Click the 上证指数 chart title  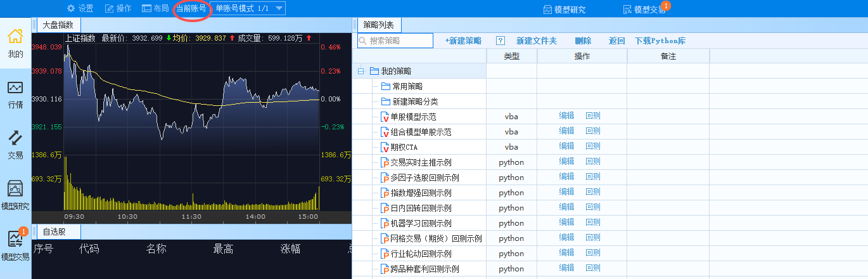pyautogui.click(x=80, y=38)
